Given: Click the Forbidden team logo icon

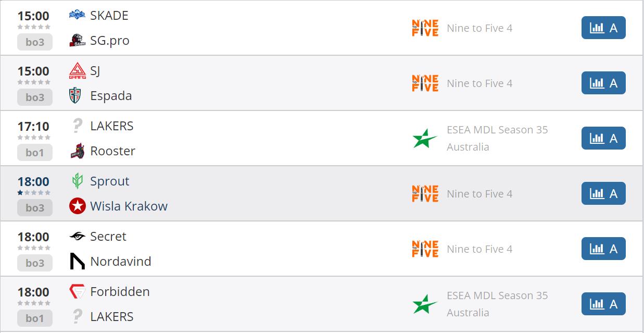Looking at the screenshot, I should click(x=77, y=292).
